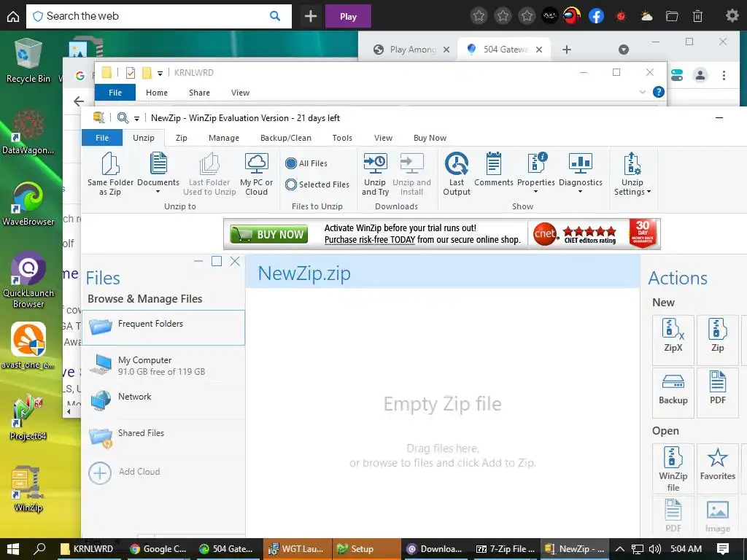
Task: Expand Diagnostics dropdown arrow
Action: (x=580, y=192)
